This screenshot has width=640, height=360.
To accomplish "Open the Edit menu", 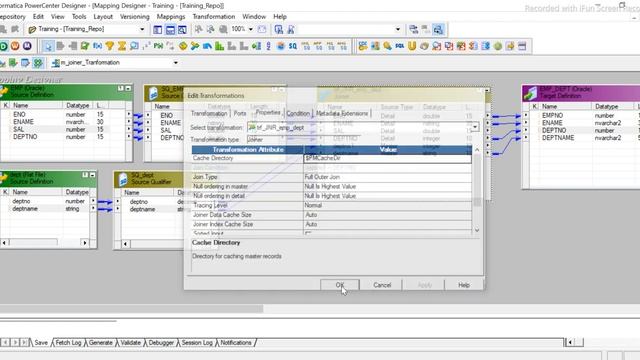I will coord(38,17).
